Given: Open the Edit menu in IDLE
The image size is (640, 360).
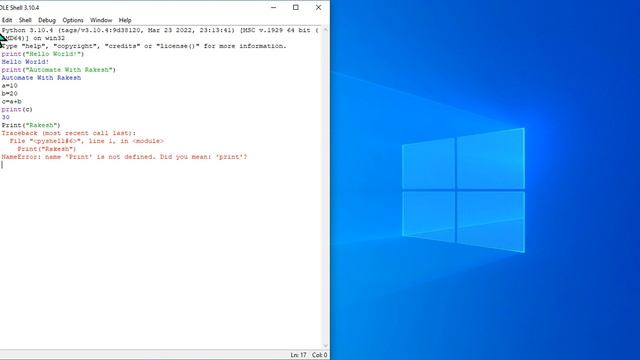Looking at the screenshot, I should [7, 20].
